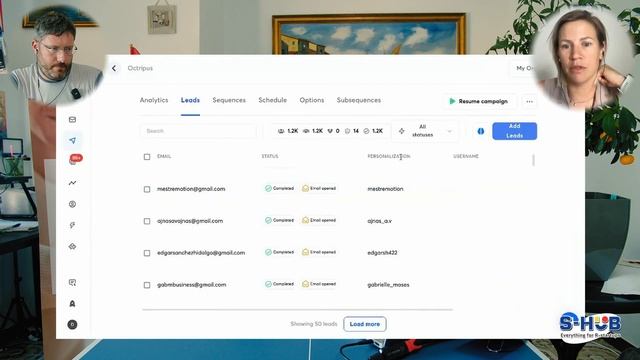Screen dimensions: 640x360
Task: Select the edgarsanchezhidalgo@gmail.com lead checkbox
Action: (147, 253)
